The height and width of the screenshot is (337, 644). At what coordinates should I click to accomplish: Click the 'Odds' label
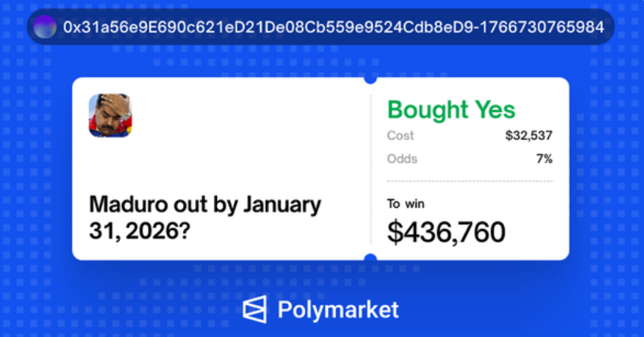(402, 158)
